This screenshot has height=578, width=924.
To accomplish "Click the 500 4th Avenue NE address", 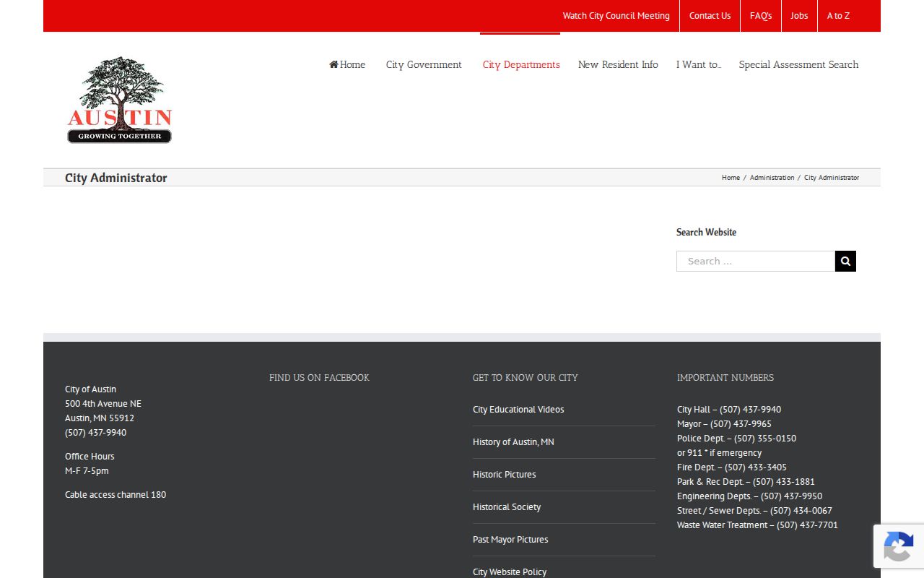I will click(103, 404).
